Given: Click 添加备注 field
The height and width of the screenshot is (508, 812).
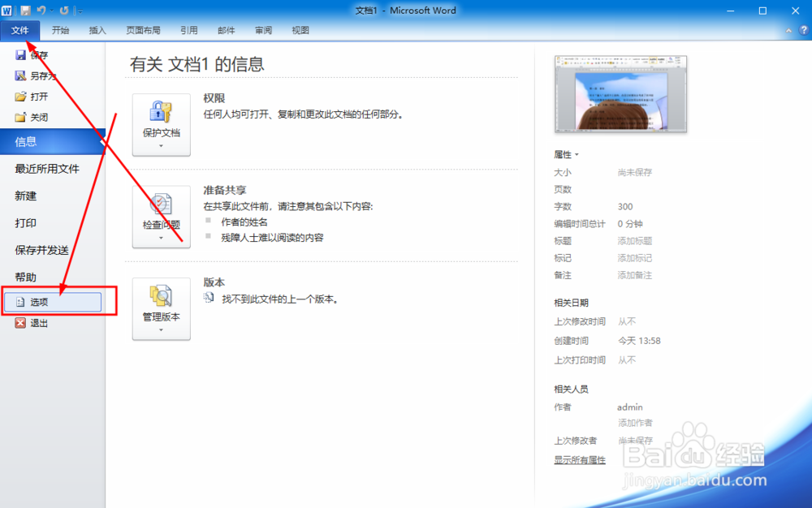Looking at the screenshot, I should 635,275.
